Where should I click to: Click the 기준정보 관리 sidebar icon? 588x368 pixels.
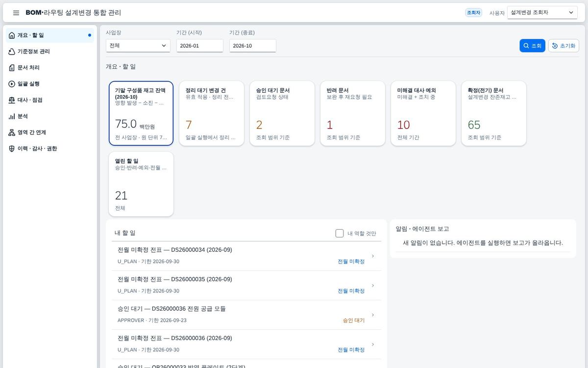pos(12,52)
